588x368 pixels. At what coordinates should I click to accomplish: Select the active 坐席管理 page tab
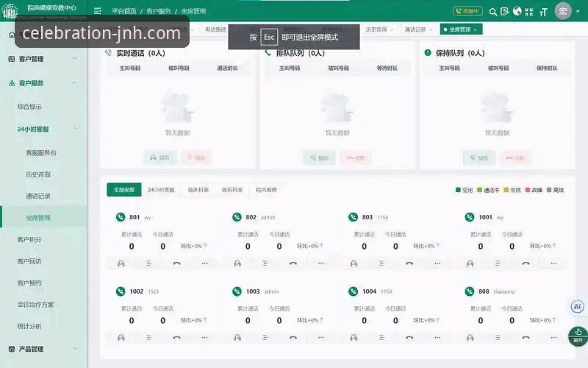click(x=461, y=29)
